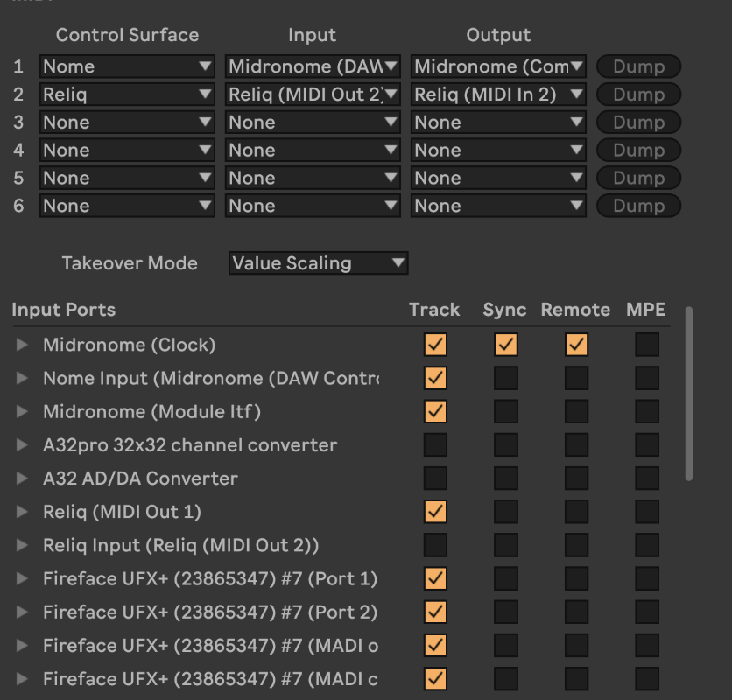Click the input ports list scrollbar
Screen dimensions: 732x700
click(688, 394)
